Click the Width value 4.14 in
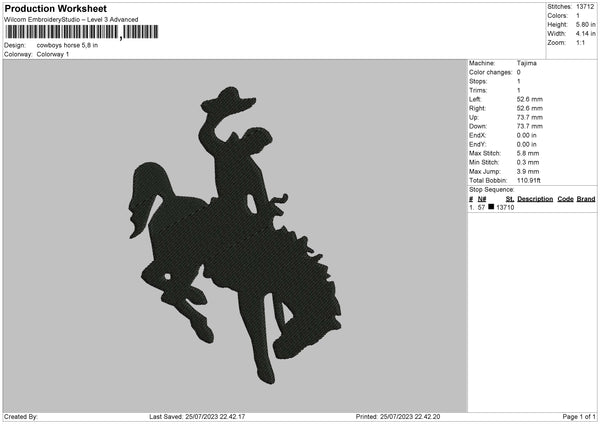 [x=585, y=34]
